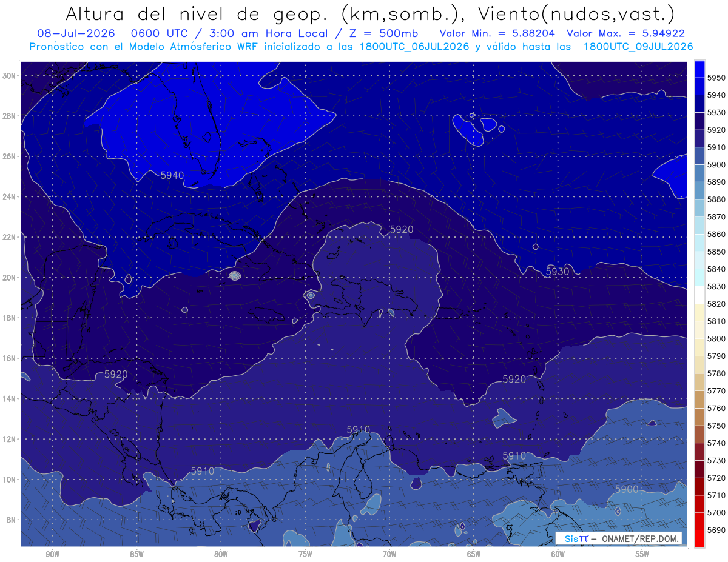Screen dimensions: 728x562
Task: Click the 5930 contour label on the map
Action: [x=558, y=272]
